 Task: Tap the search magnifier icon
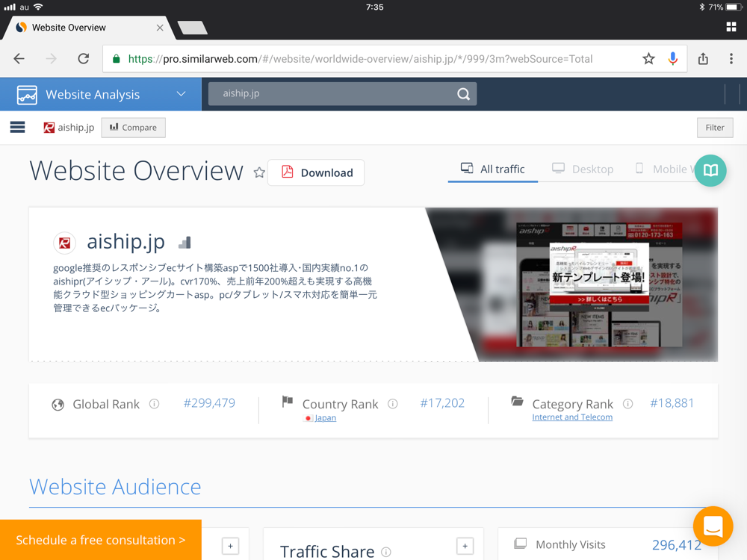click(463, 94)
